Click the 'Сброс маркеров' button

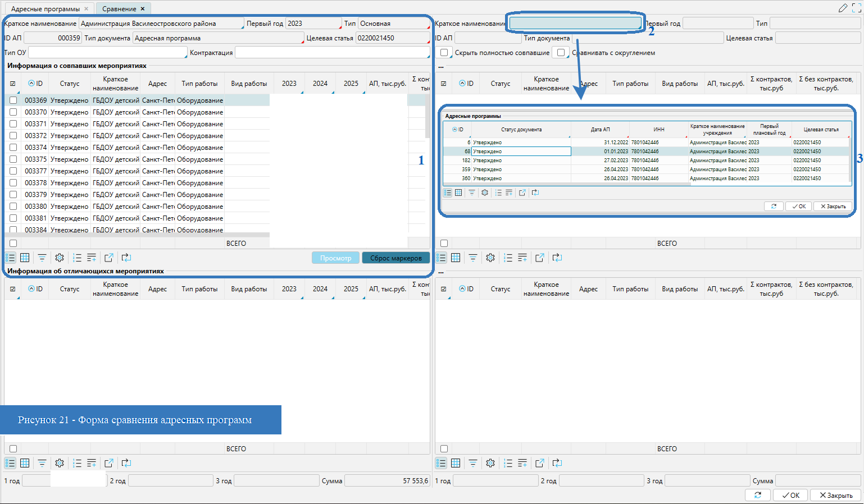[x=396, y=258]
